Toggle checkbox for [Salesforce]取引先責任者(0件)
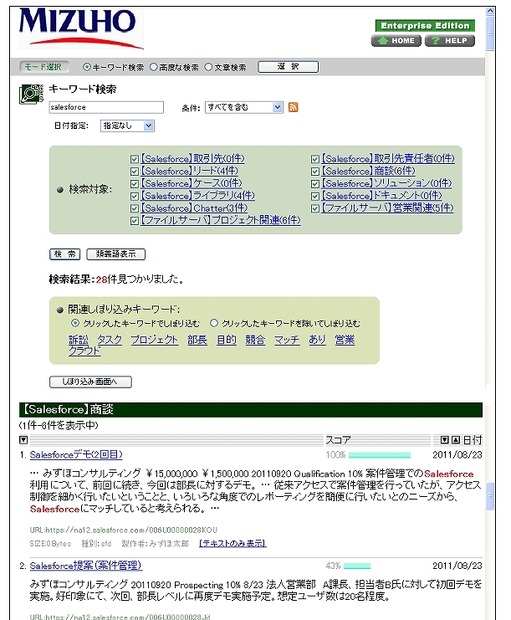The image size is (511, 620). [x=315, y=159]
